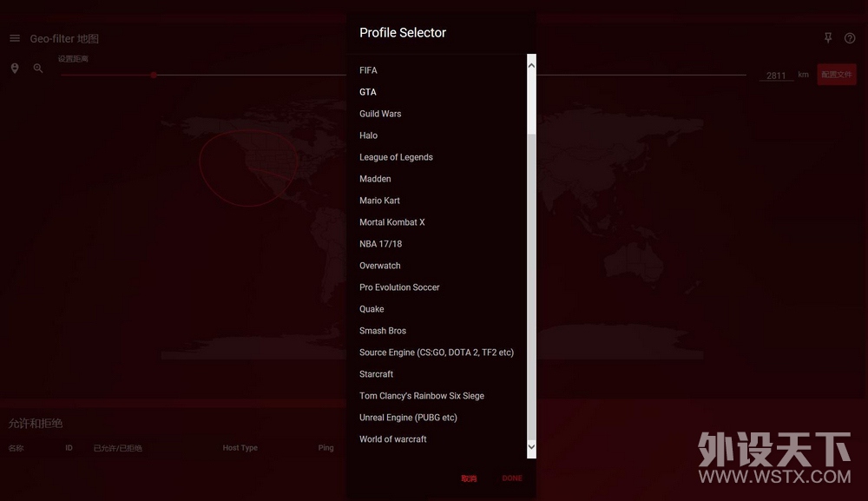Click the magnifier zoom icon
The width and height of the screenshot is (868, 501).
coord(37,68)
